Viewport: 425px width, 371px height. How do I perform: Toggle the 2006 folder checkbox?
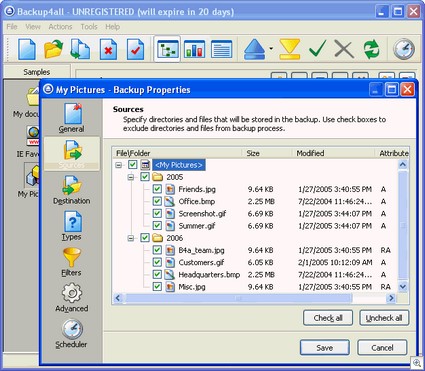145,238
